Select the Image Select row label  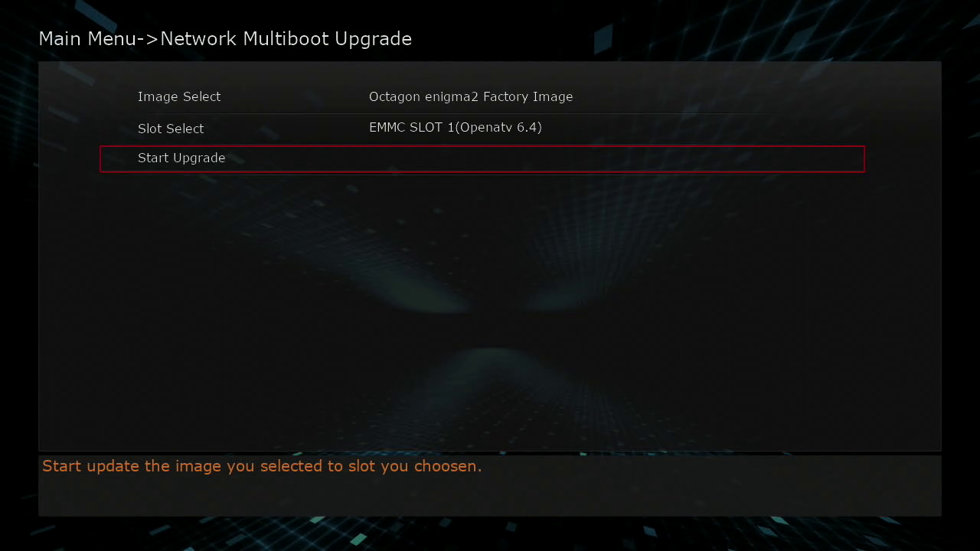point(179,97)
